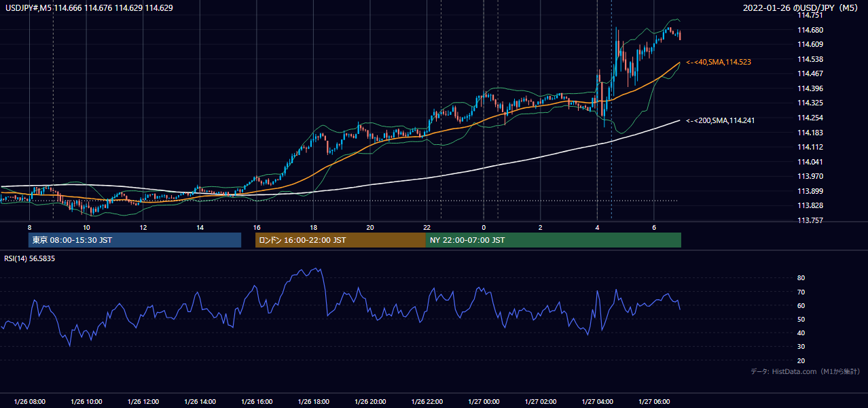Image resolution: width=868 pixels, height=408 pixels.
Task: Click price axis value 114.183
Action: [x=810, y=133]
